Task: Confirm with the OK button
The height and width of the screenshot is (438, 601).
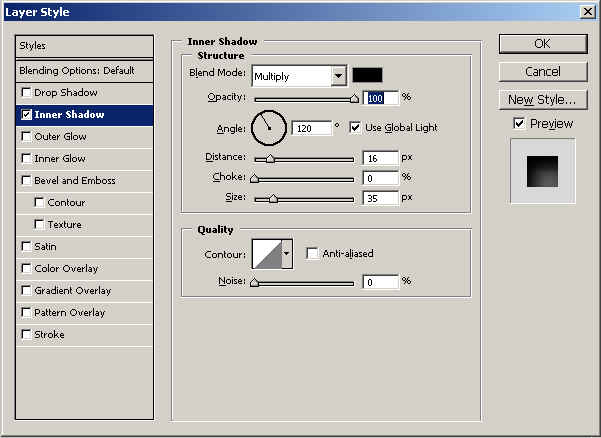Action: [x=543, y=44]
